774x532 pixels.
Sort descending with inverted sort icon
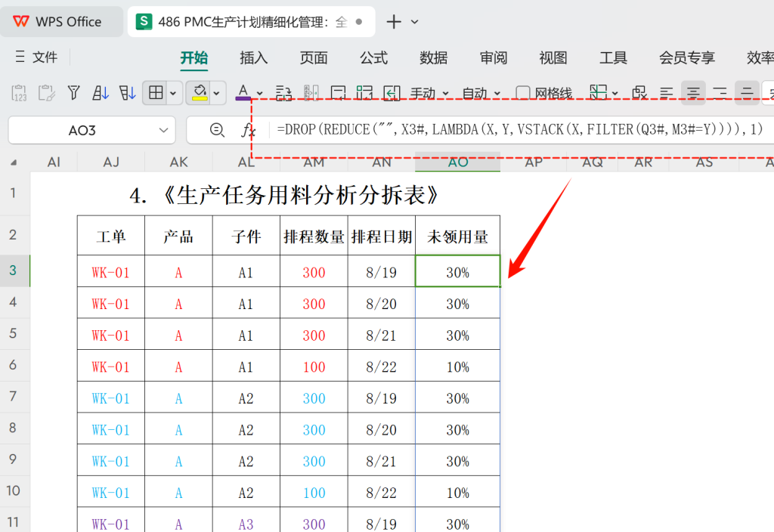pos(127,93)
